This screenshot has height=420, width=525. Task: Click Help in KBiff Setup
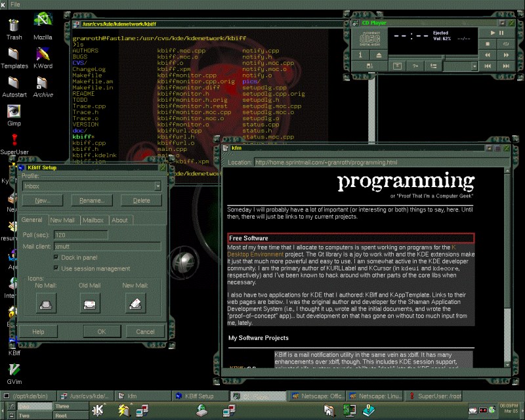coord(38,331)
